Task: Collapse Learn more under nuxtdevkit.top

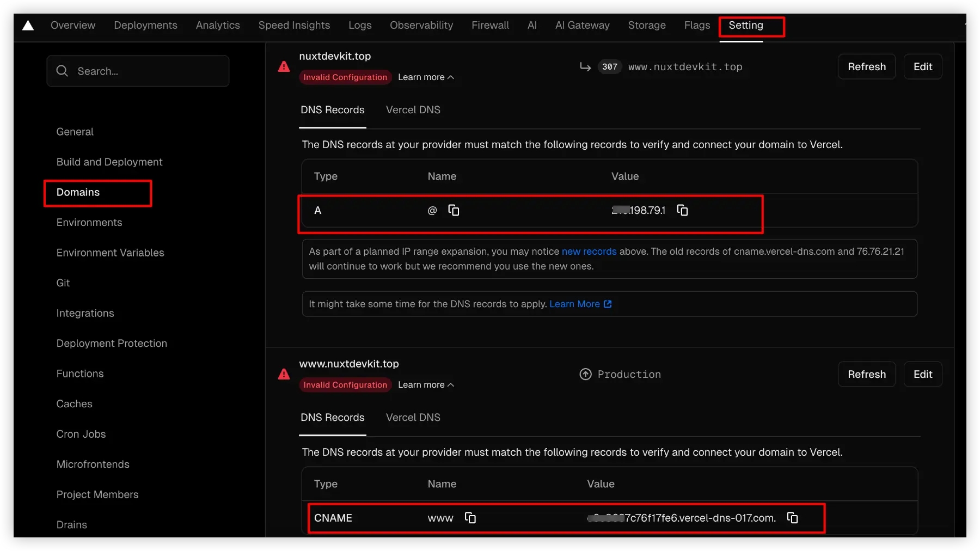Action: (426, 77)
